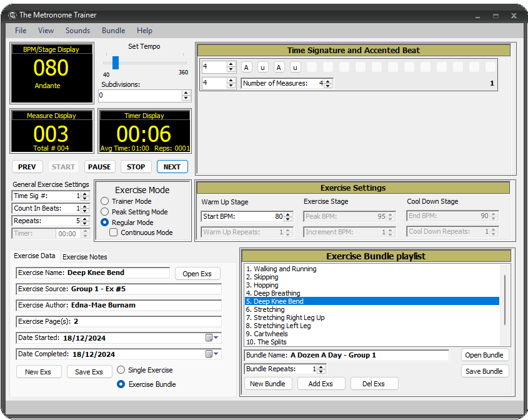Switch to the Exercise Notes tab
528x420 pixels.
coord(84,256)
